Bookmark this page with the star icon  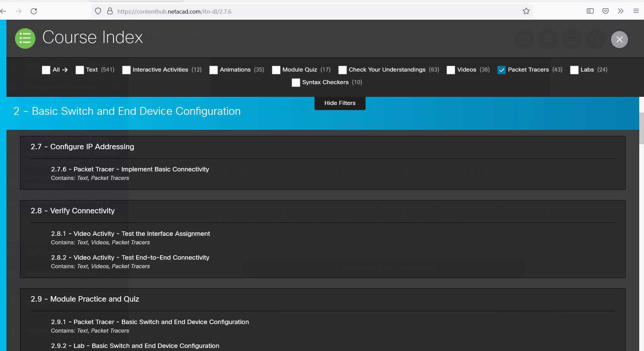(526, 11)
